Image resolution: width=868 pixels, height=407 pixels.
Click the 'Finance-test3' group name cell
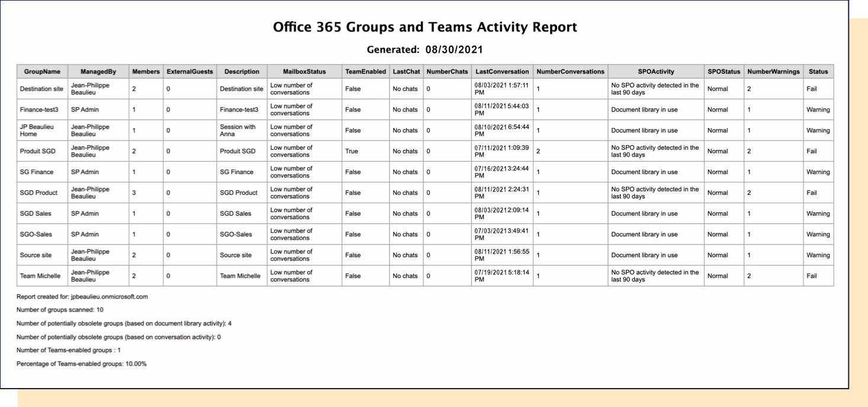(42, 110)
